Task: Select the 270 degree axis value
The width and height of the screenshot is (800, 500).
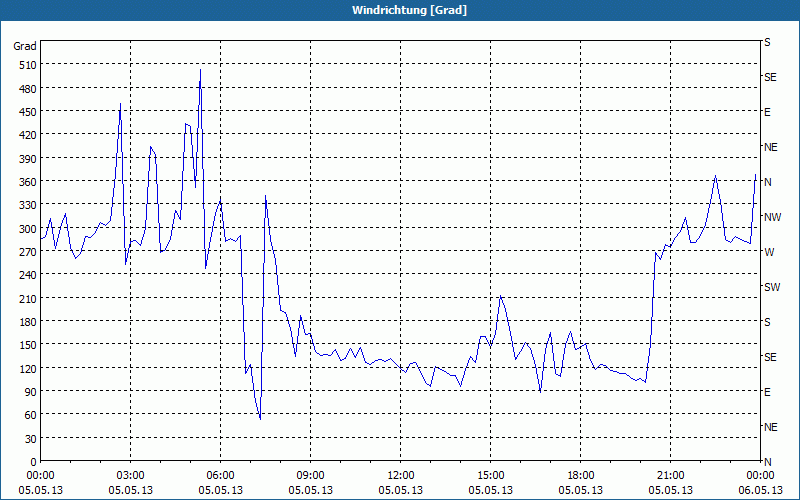Action: coord(27,252)
